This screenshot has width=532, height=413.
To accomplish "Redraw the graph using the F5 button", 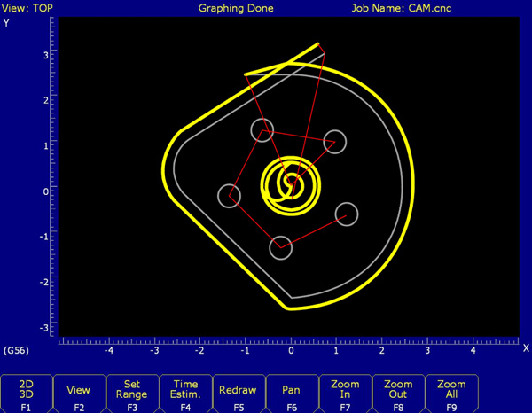I will point(239,394).
